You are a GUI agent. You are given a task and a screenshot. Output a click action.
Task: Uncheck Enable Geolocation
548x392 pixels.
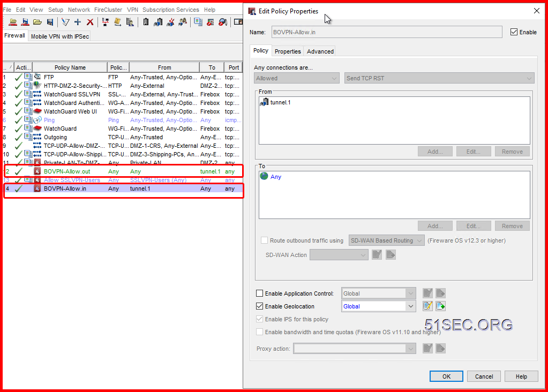pos(259,306)
